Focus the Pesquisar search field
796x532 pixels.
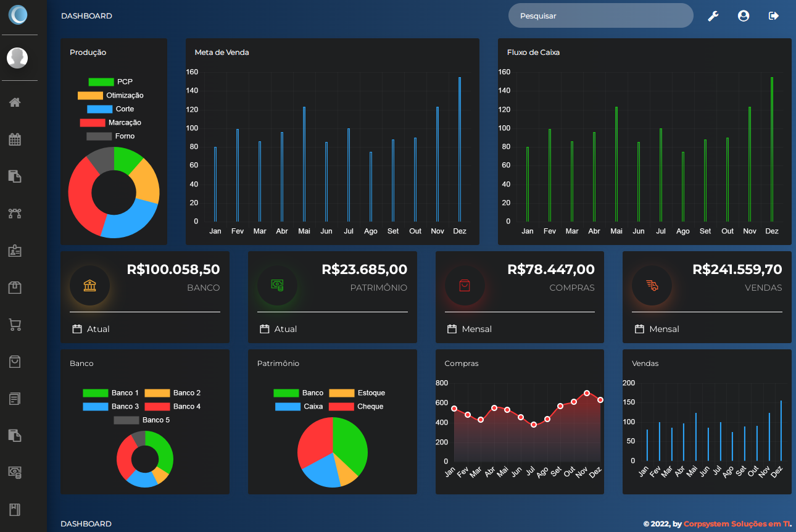tap(600, 16)
